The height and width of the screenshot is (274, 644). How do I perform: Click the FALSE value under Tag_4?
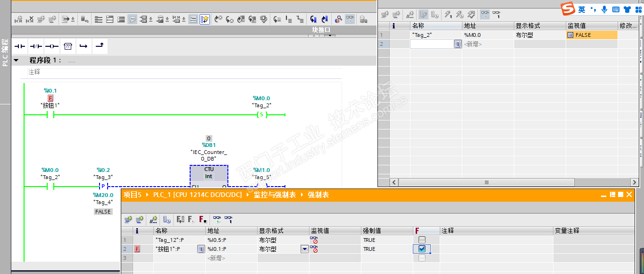coord(103,212)
